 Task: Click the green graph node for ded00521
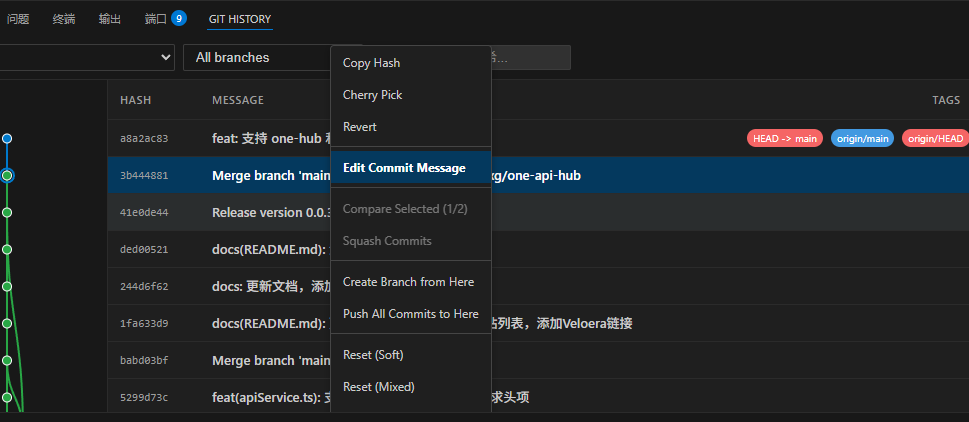click(x=7, y=250)
